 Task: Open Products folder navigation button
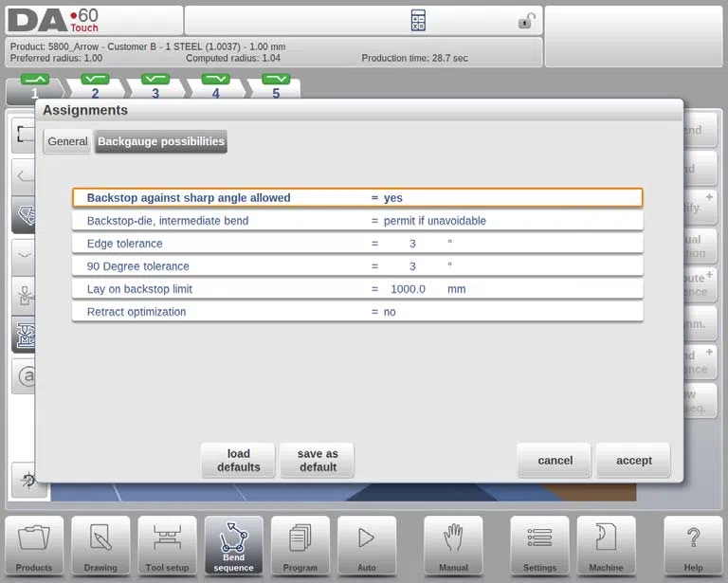click(34, 546)
